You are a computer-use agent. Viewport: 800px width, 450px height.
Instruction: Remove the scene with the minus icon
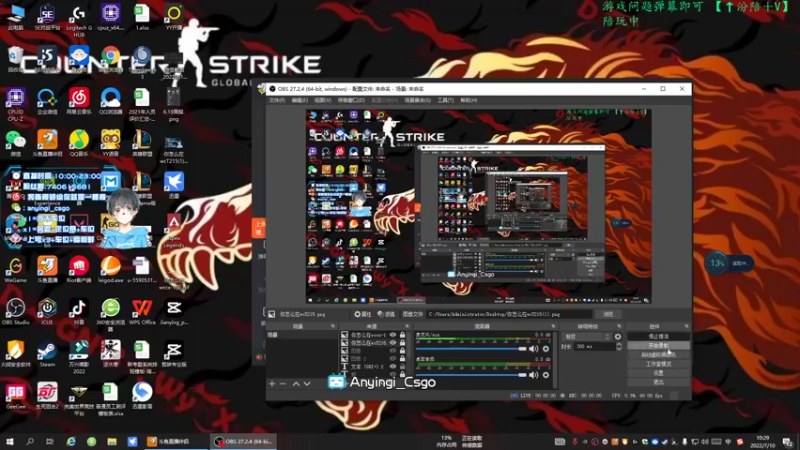pyautogui.click(x=283, y=383)
